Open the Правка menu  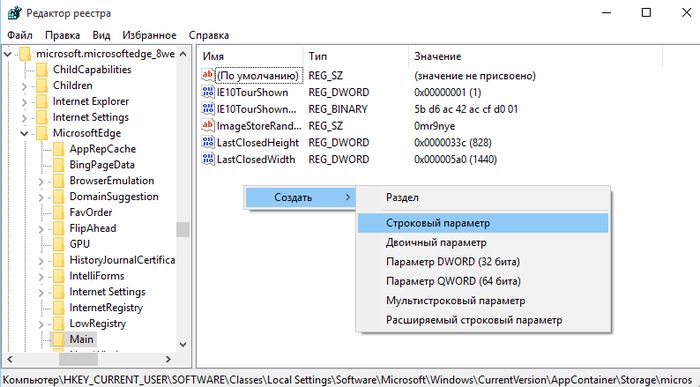click(x=62, y=35)
